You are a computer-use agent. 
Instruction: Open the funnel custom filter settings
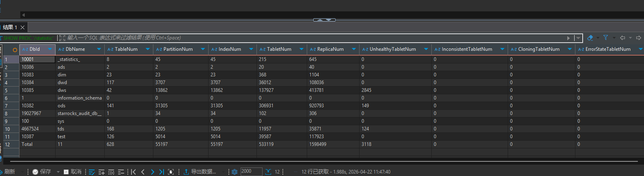click(x=605, y=38)
